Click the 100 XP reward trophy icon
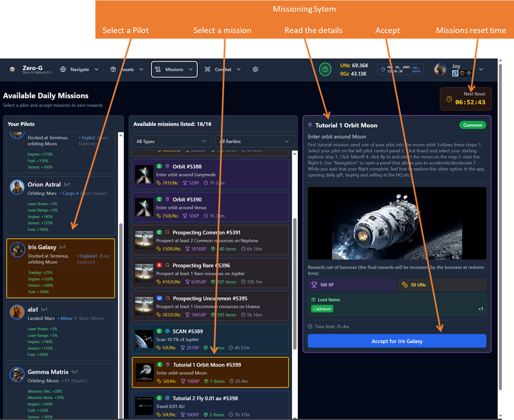The width and height of the screenshot is (514, 420). (314, 285)
